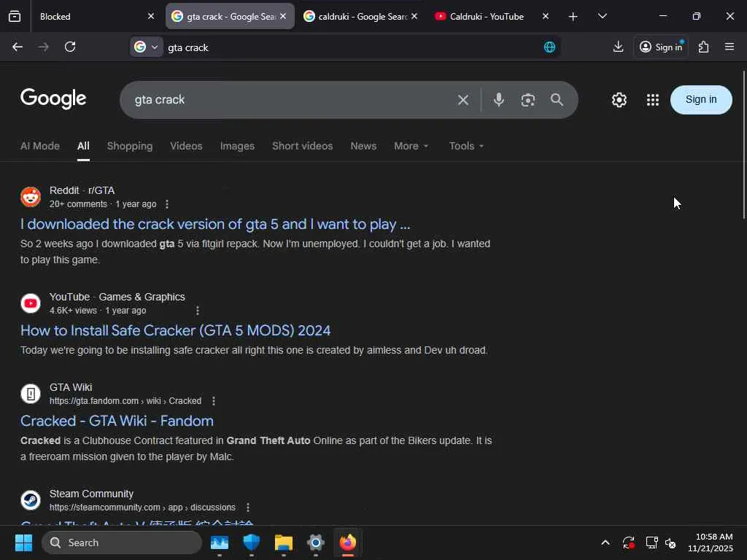The image size is (747, 560).
Task: Submit search with magnifying glass icon
Action: click(x=557, y=100)
